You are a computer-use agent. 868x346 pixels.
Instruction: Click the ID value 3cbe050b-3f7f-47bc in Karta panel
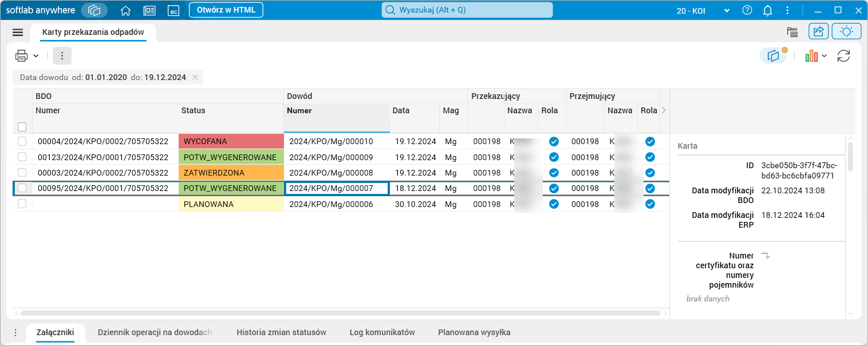(x=799, y=170)
